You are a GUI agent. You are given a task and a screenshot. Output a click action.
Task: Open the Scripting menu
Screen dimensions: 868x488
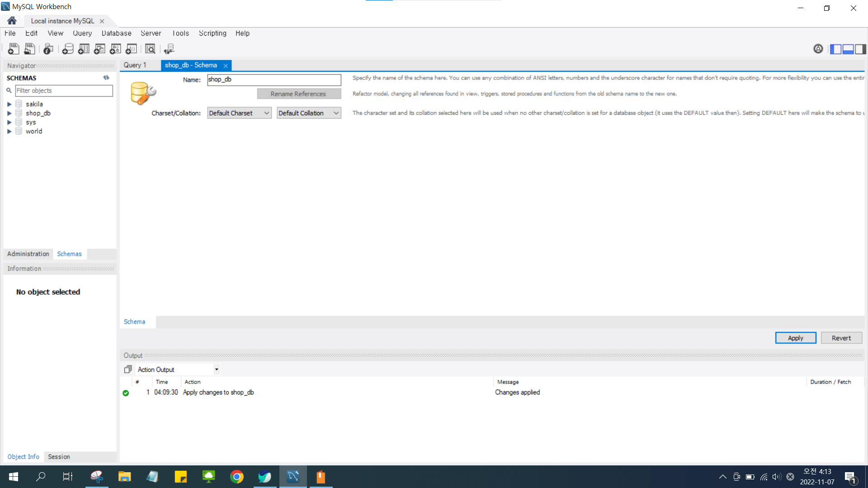(212, 33)
